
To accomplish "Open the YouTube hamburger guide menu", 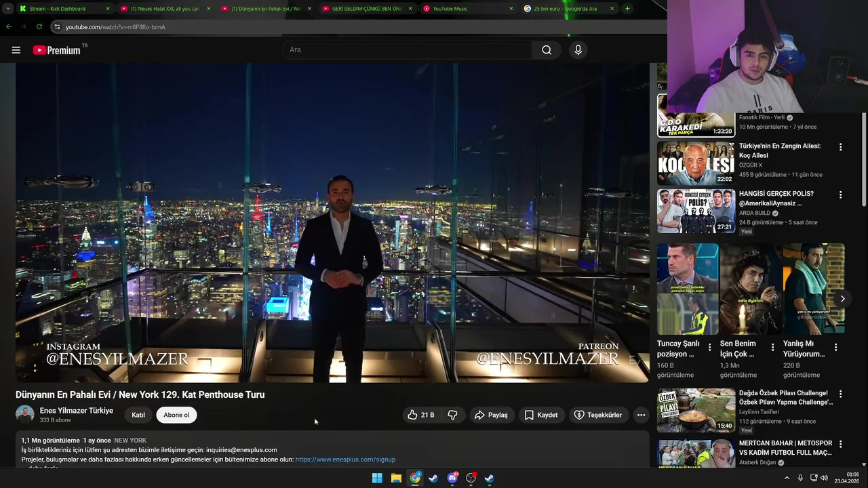I will pyautogui.click(x=16, y=50).
